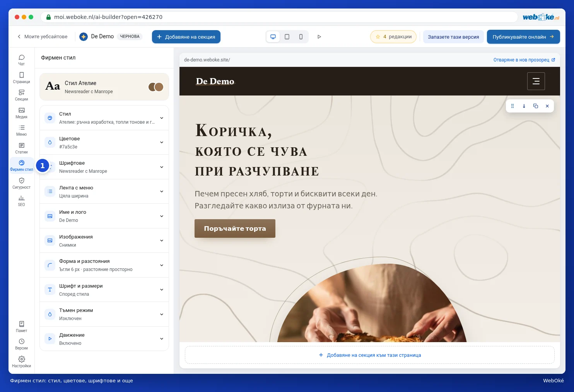The image size is (574, 392).
Task: Switch to desktop view mode
Action: 273,37
